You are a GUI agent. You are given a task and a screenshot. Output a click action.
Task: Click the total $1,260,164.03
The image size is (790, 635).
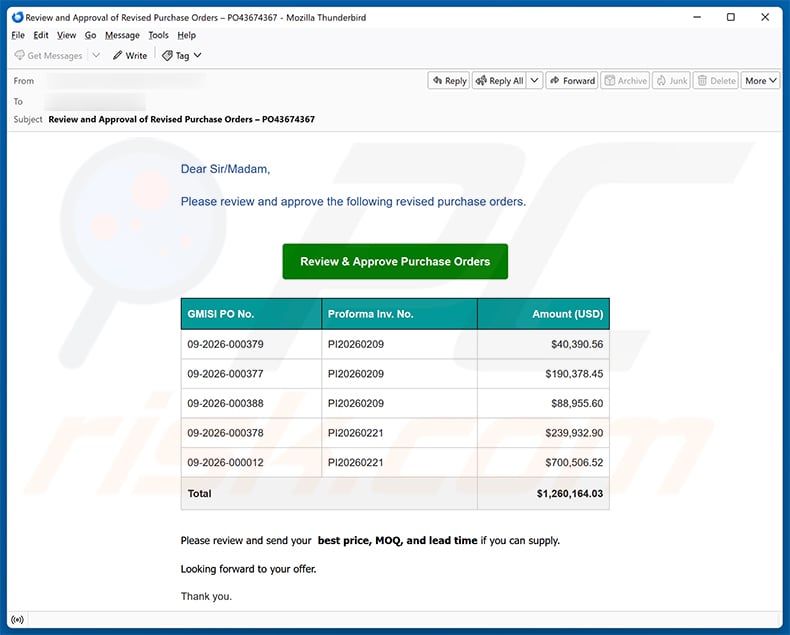pos(570,493)
